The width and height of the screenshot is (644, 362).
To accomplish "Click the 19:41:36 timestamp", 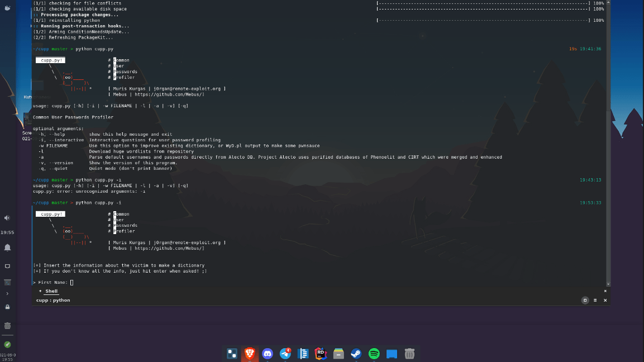I will pos(590,49).
